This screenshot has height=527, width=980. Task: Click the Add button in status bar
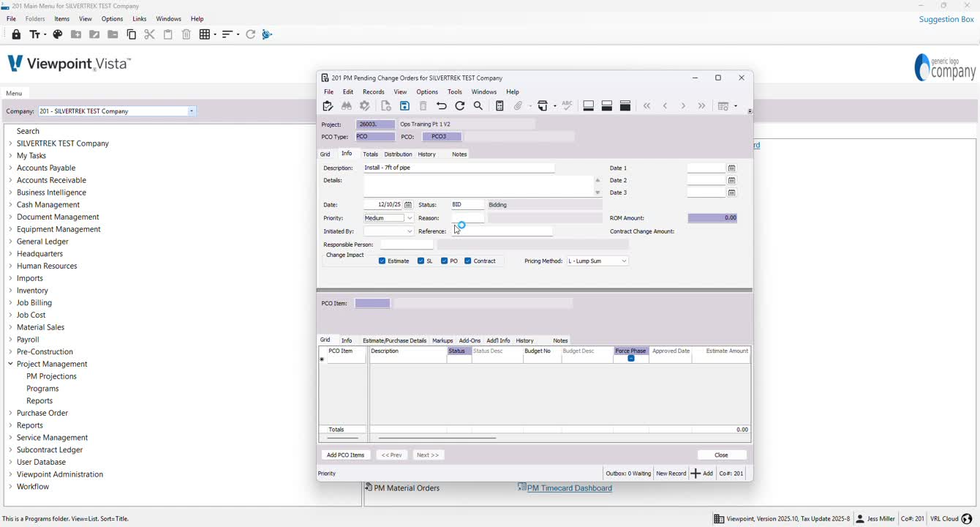702,474
